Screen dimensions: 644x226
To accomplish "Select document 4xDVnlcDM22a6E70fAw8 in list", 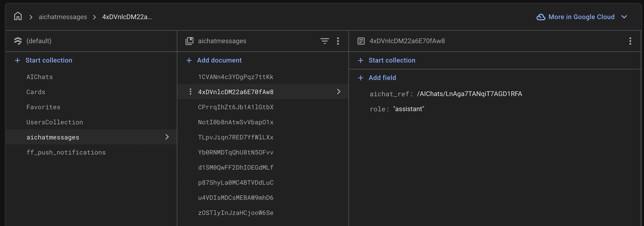I will (236, 92).
